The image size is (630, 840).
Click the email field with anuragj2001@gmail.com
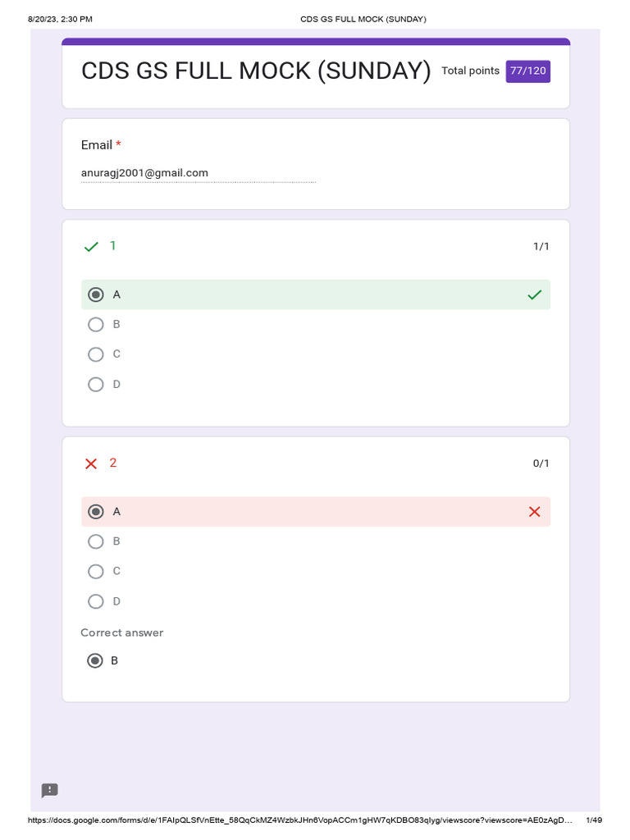(x=197, y=173)
